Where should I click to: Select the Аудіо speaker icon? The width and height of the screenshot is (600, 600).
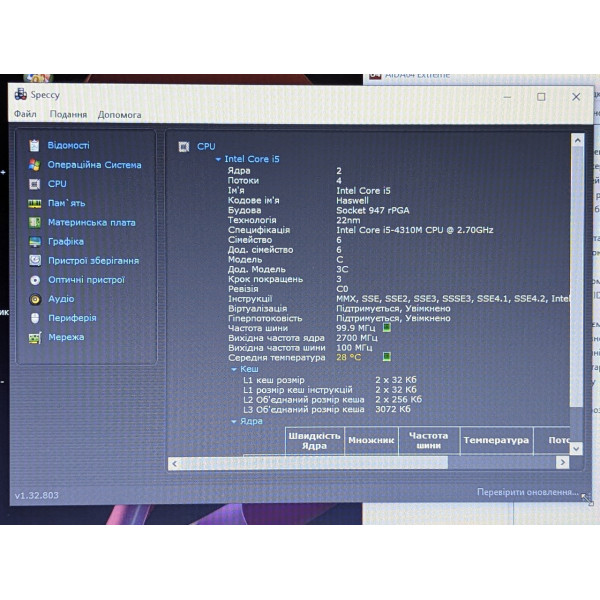pyautogui.click(x=35, y=299)
